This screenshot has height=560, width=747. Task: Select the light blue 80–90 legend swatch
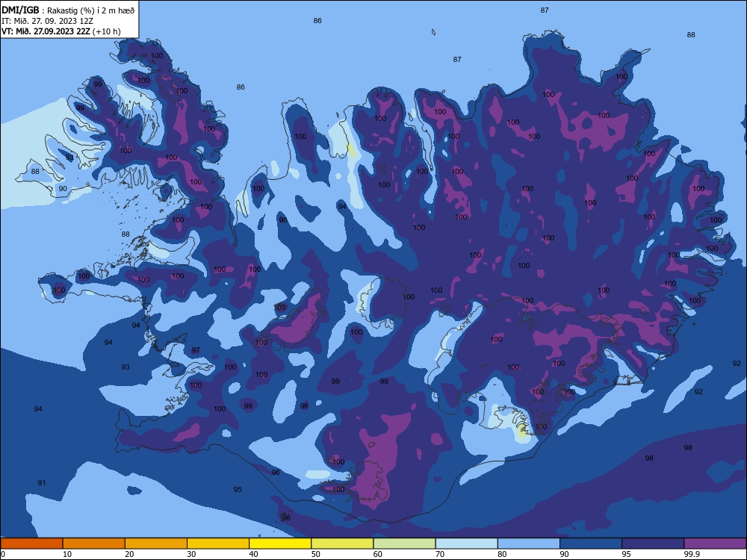529,544
